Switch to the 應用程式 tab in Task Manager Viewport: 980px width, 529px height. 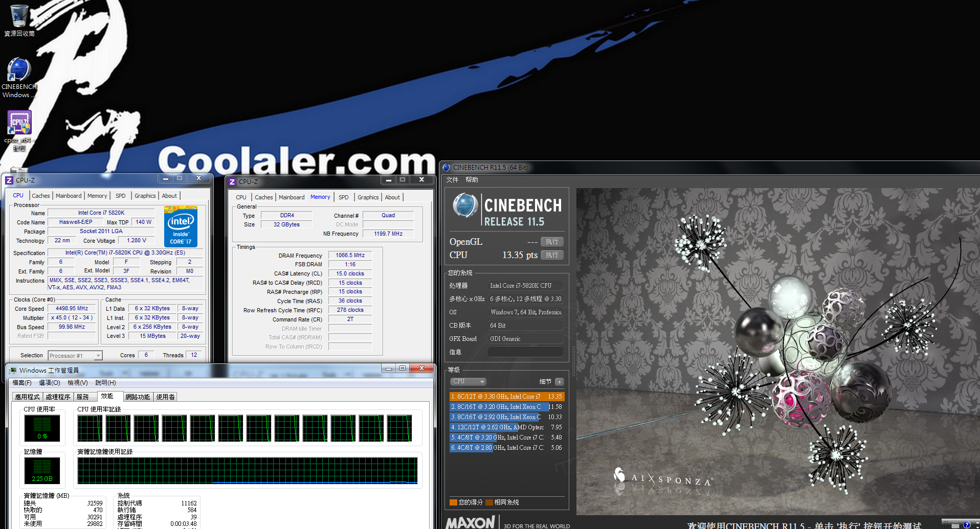[x=28, y=397]
